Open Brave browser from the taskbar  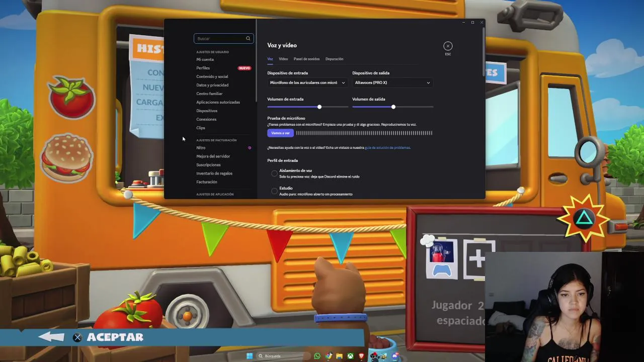pyautogui.click(x=361, y=356)
